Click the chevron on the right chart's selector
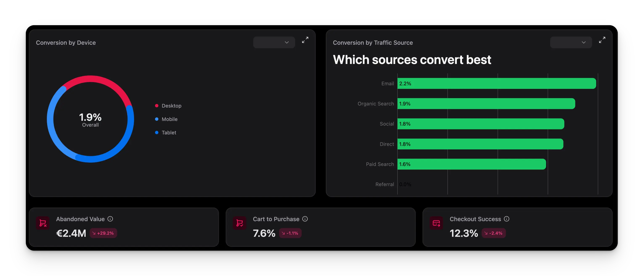This screenshot has height=276, width=644. [584, 42]
